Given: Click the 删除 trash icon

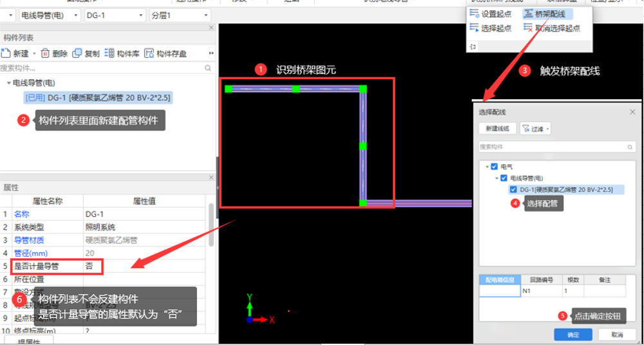Looking at the screenshot, I should tap(45, 53).
